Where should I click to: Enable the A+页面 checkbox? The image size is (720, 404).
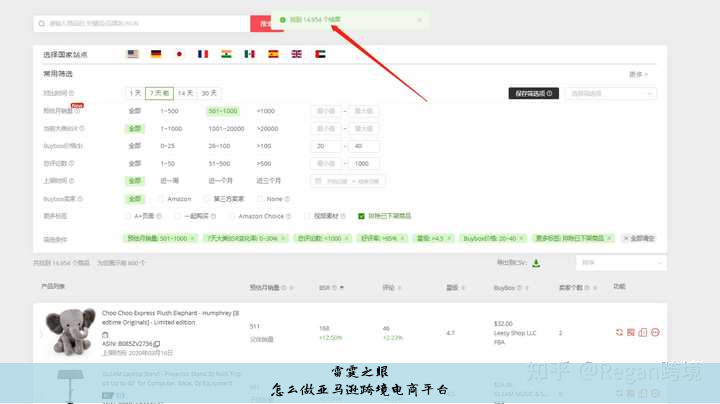[127, 215]
